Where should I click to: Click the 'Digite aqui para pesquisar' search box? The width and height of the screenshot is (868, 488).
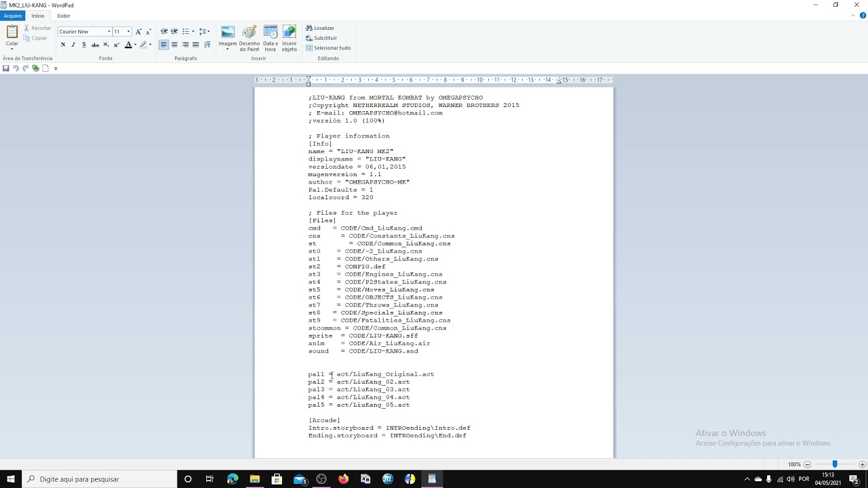click(x=100, y=479)
